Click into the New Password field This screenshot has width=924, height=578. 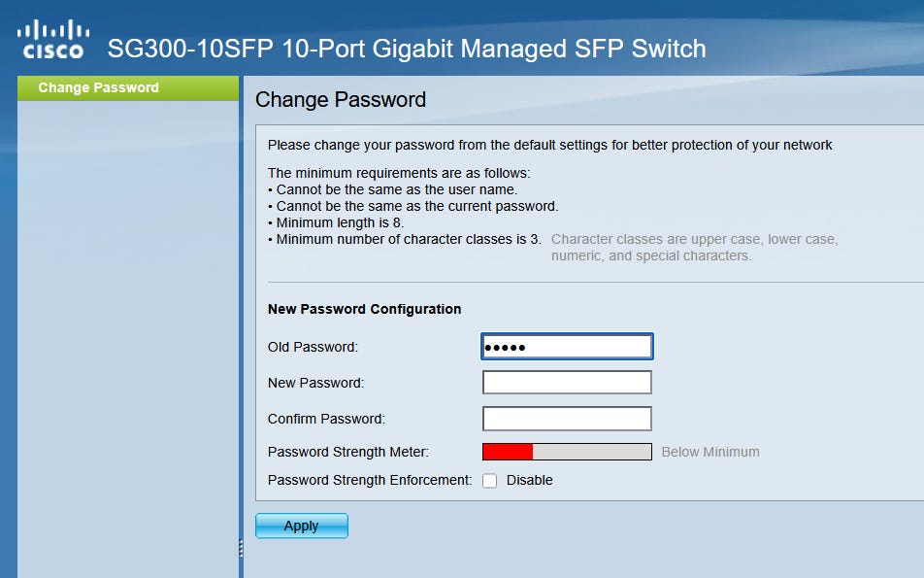[x=567, y=383]
